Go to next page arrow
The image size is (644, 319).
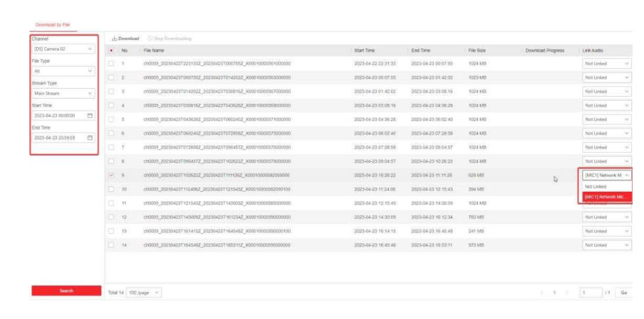click(567, 292)
